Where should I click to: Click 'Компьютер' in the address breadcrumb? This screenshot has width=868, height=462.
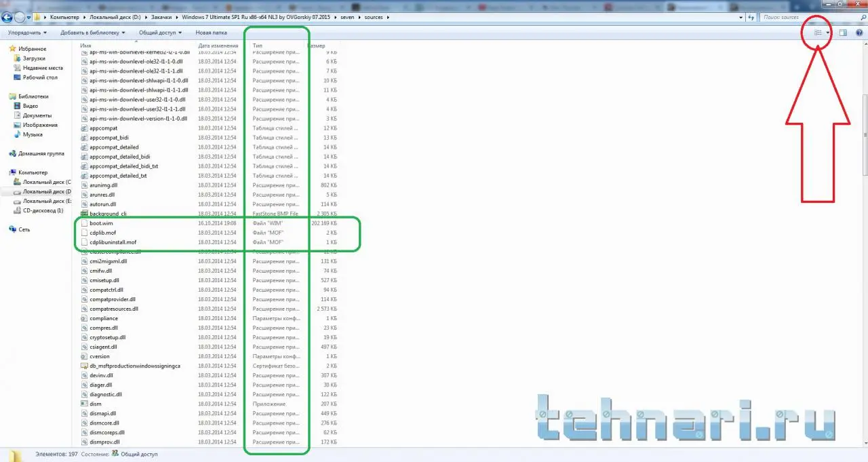[x=64, y=17]
